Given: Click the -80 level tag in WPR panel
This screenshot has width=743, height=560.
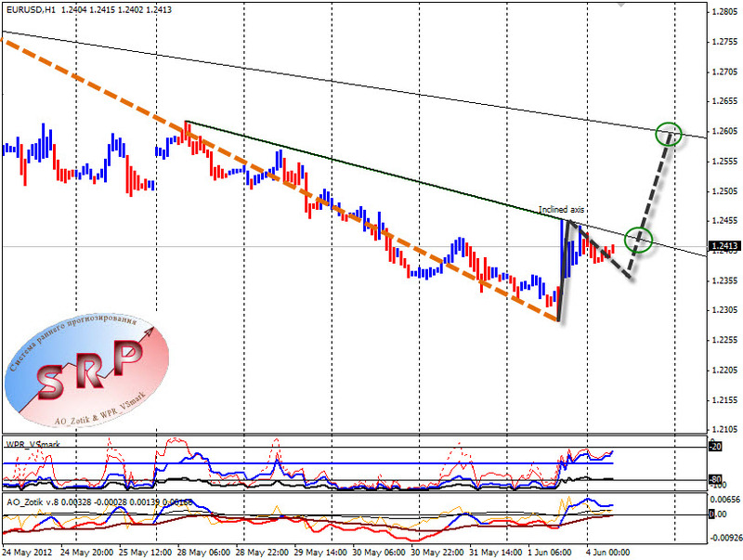Looking at the screenshot, I should 715,479.
